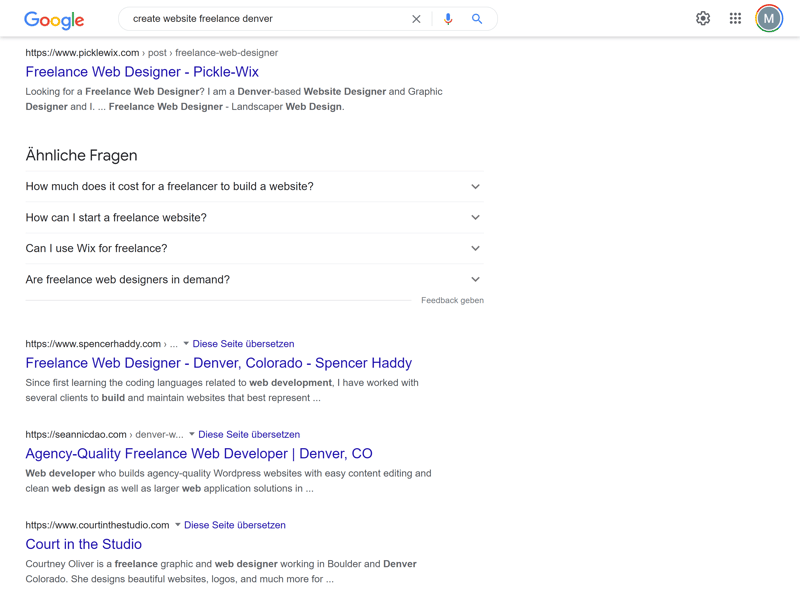Expand "How can I start a freelance website?"
Image resolution: width=800 pixels, height=600 pixels.
click(x=255, y=217)
